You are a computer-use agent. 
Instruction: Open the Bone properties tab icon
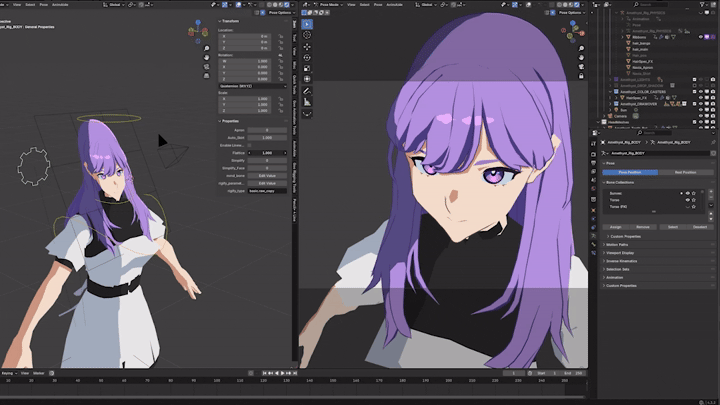(x=593, y=244)
